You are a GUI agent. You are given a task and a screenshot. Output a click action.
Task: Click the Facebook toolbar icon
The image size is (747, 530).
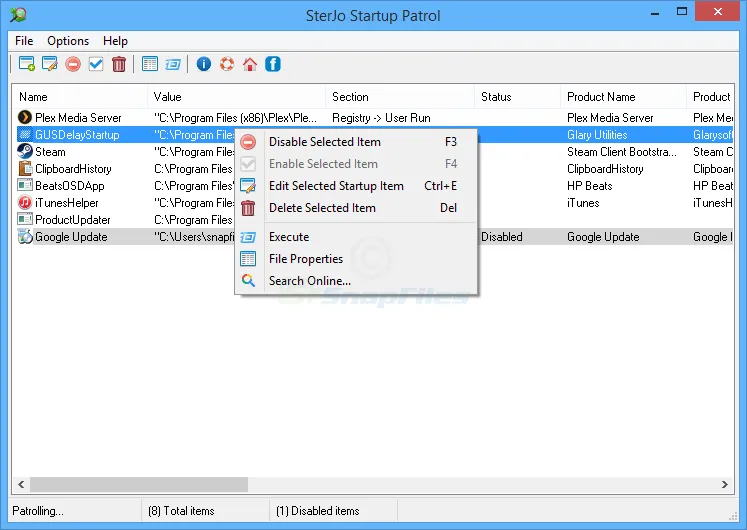pos(273,64)
